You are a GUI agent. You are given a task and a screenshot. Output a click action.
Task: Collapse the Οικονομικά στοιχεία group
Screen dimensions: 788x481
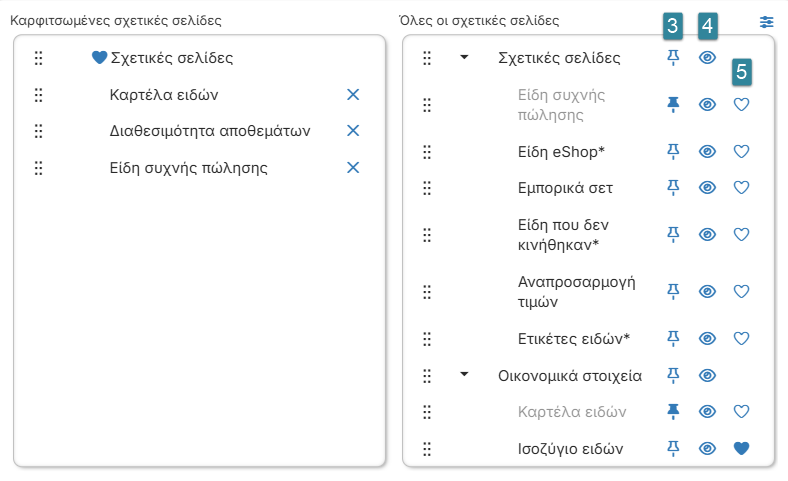[x=464, y=374]
